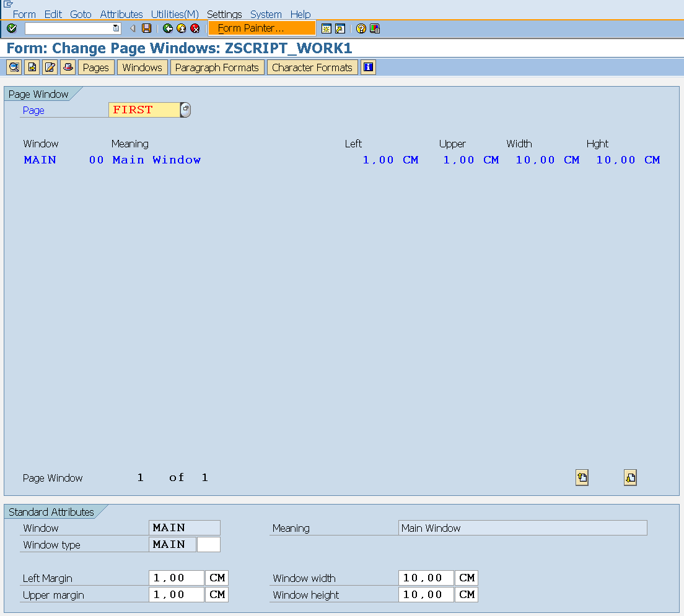Select the display magnifier icon on application toolbar

(x=13, y=67)
